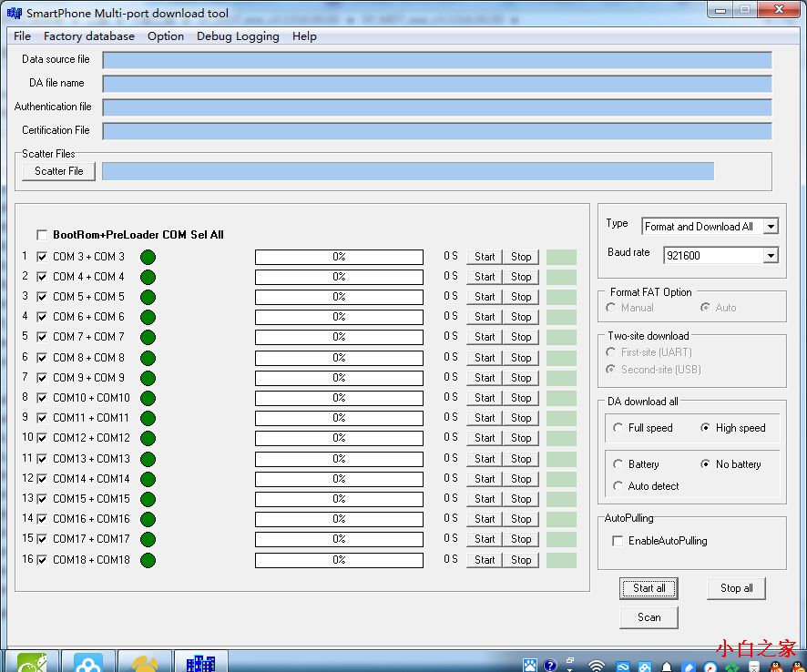The width and height of the screenshot is (807, 672).
Task: Click the green status dot for COM16
Action: coord(148,519)
